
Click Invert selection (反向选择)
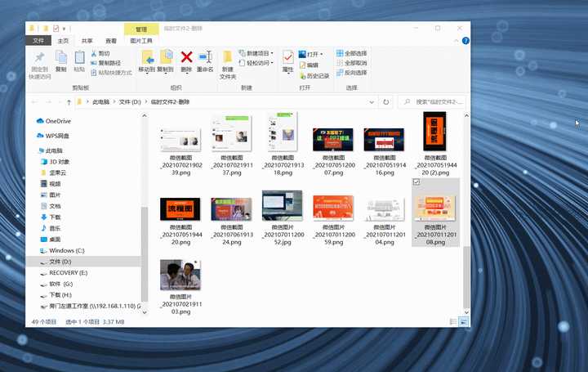(x=352, y=73)
